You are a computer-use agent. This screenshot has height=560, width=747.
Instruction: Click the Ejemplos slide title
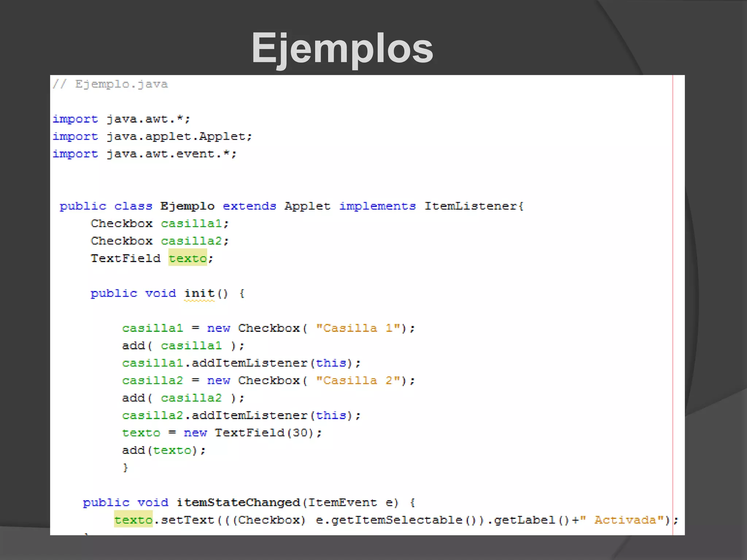coord(342,48)
